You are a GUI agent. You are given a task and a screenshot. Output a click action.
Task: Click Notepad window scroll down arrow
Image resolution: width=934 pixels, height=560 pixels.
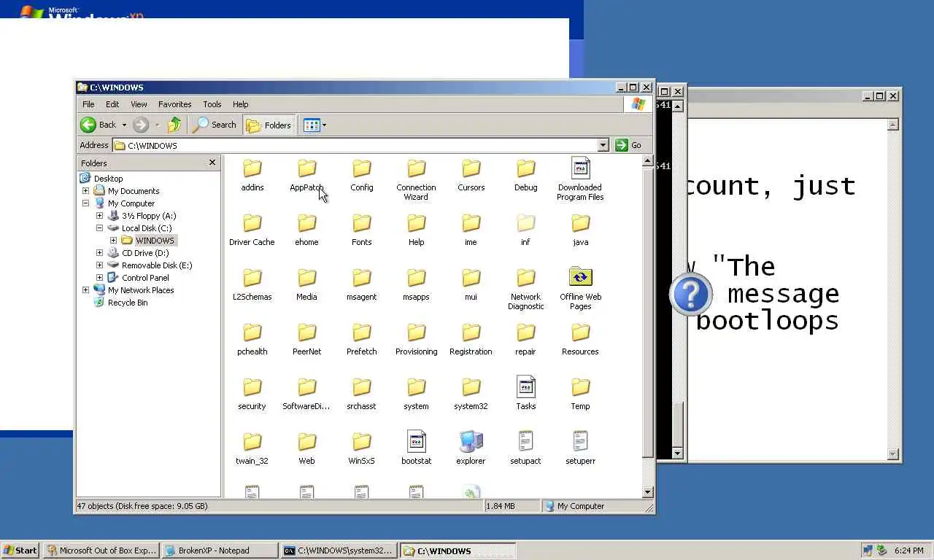893,454
